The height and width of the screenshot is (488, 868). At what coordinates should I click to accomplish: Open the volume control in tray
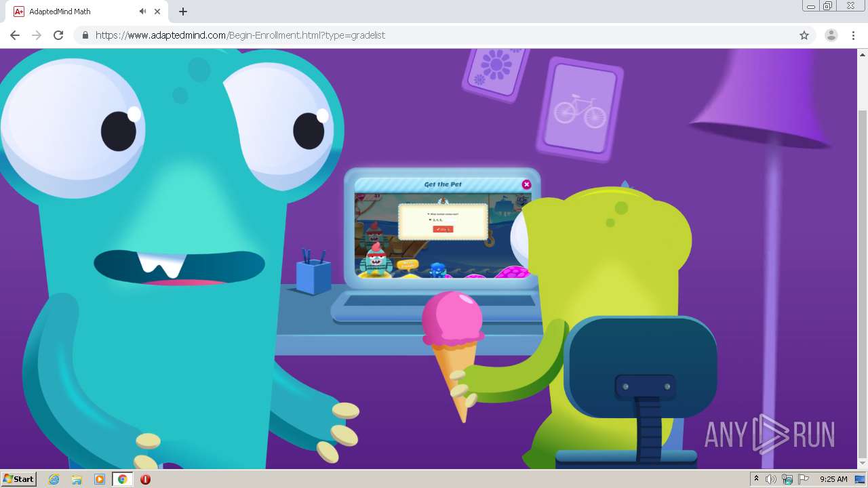771,479
